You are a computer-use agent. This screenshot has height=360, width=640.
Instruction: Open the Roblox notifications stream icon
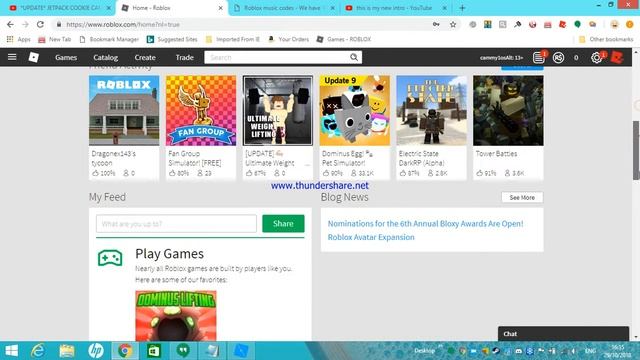pyautogui.click(x=539, y=58)
